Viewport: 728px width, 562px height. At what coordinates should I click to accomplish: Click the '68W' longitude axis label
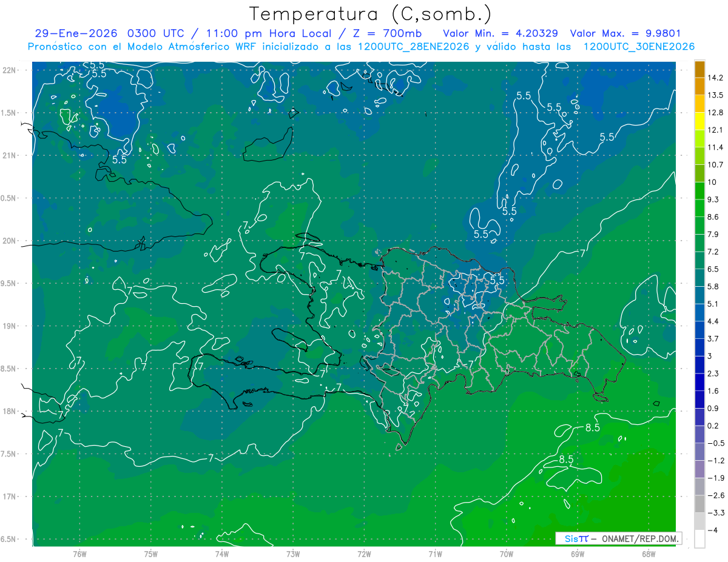[649, 554]
